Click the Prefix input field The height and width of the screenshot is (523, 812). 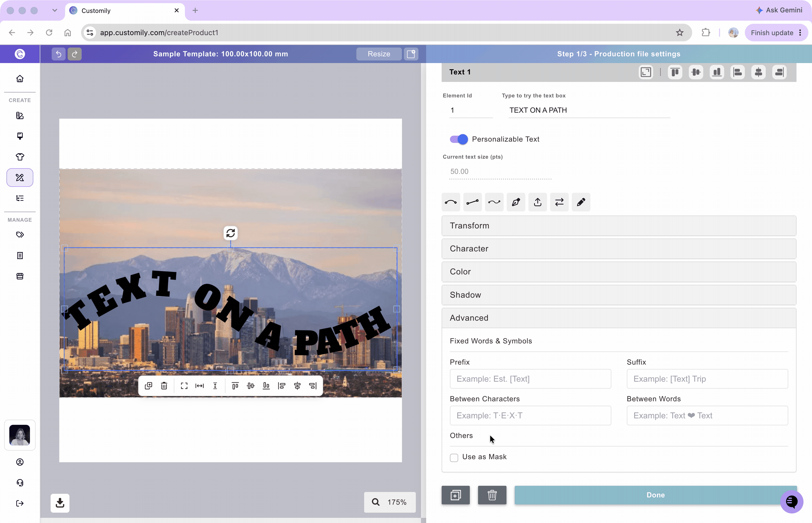[530, 379]
